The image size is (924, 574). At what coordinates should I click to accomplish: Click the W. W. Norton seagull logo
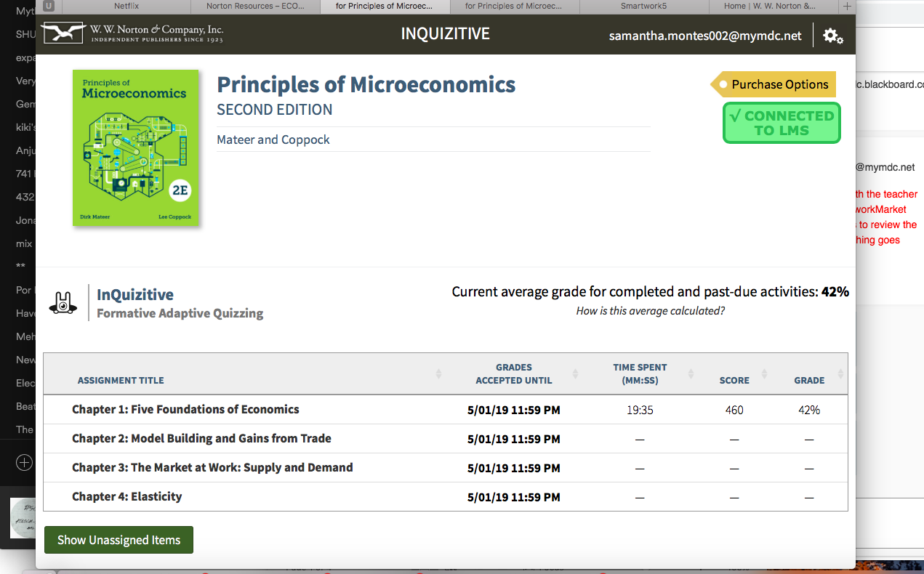pos(63,33)
